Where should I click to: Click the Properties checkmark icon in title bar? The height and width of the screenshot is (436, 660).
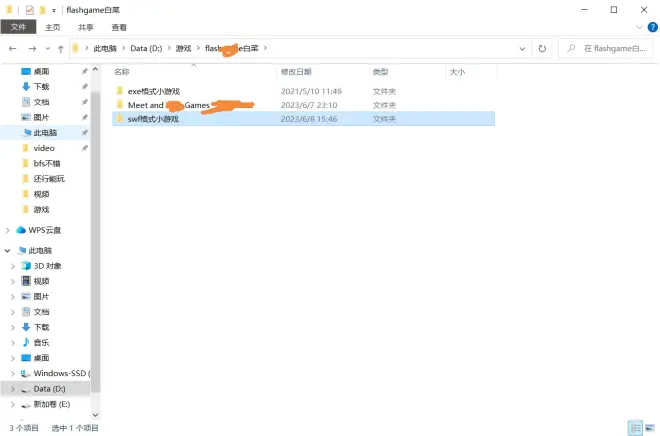coord(29,9)
